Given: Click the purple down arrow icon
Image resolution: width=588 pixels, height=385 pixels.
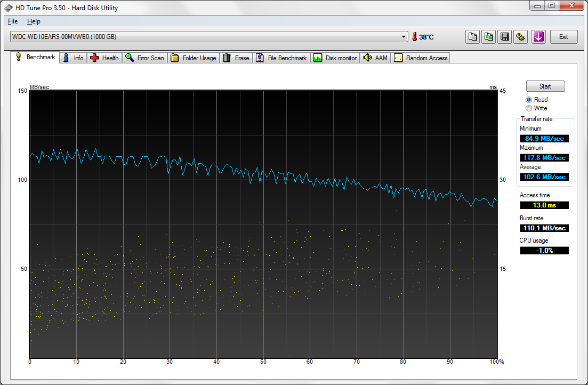Looking at the screenshot, I should (538, 37).
